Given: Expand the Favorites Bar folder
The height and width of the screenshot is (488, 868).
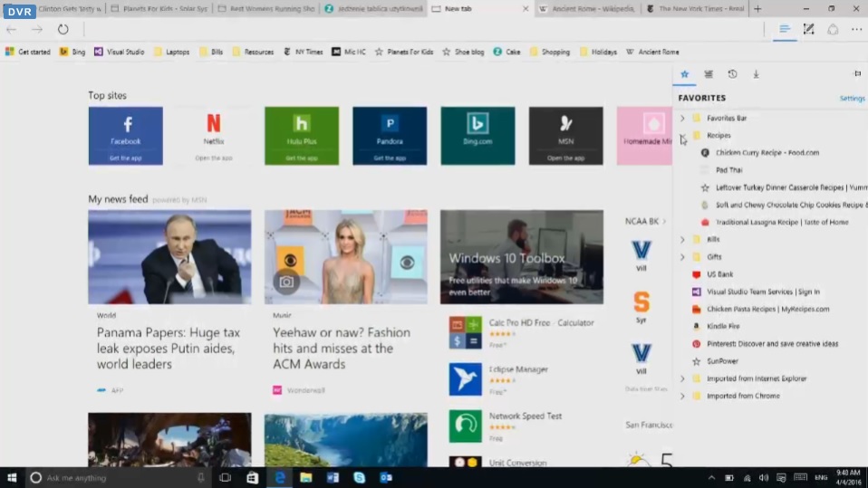Looking at the screenshot, I should [682, 118].
